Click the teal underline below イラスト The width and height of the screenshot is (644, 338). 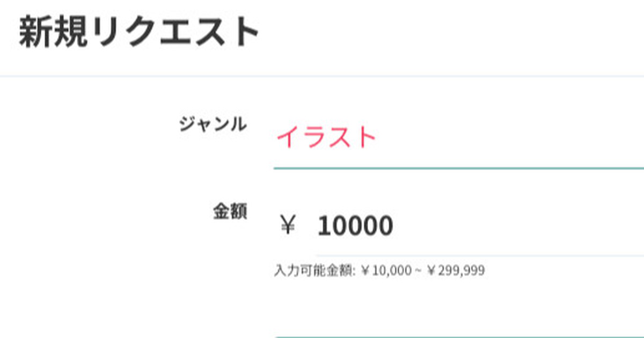tap(456, 168)
